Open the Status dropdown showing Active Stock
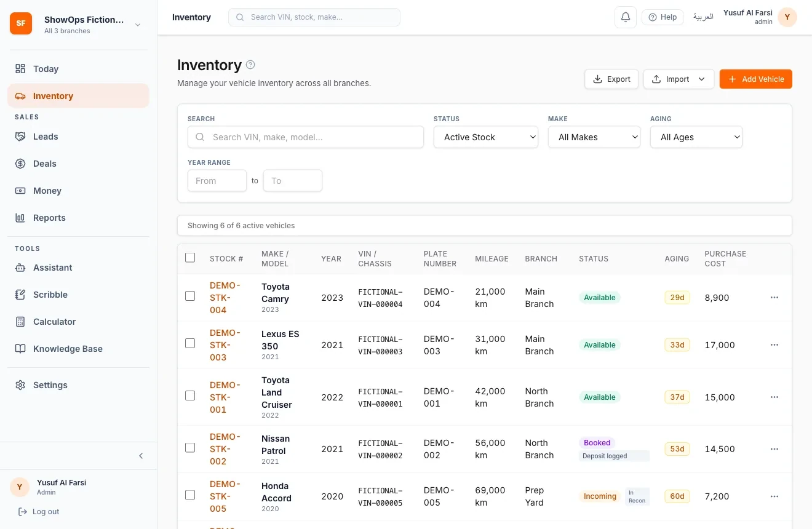This screenshot has height=529, width=812. tap(486, 137)
